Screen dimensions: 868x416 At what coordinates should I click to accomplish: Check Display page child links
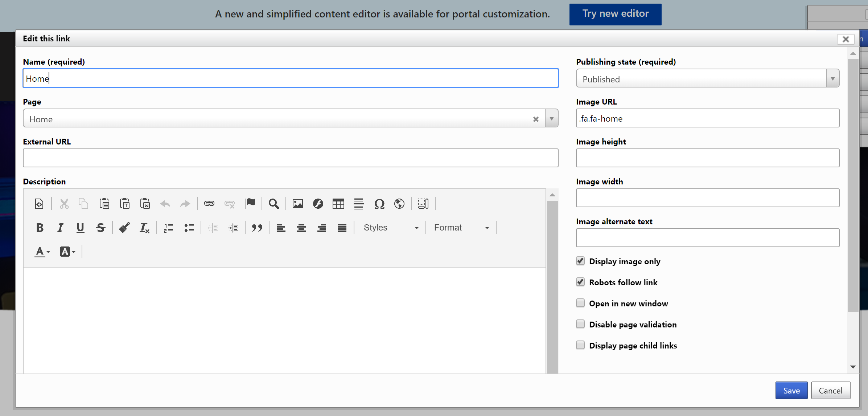coord(580,345)
